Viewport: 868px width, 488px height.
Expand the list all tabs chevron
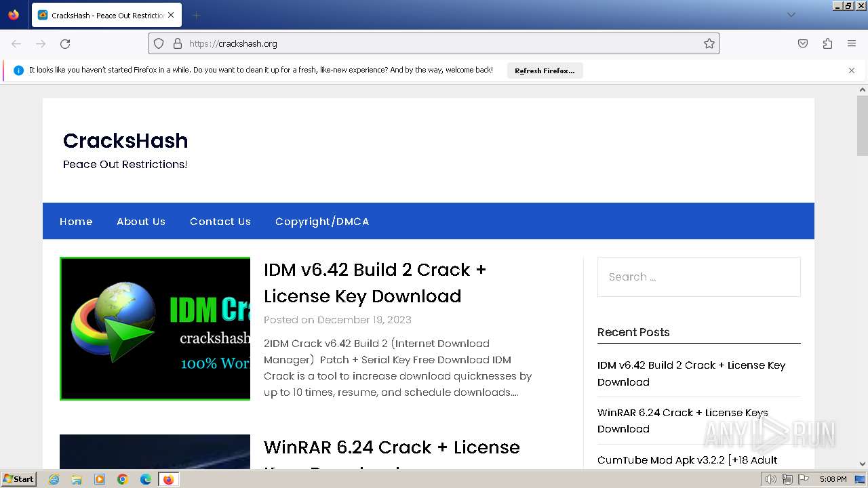791,15
